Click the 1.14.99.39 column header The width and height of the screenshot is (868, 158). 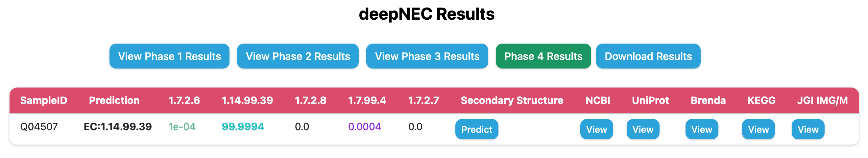[x=247, y=100]
